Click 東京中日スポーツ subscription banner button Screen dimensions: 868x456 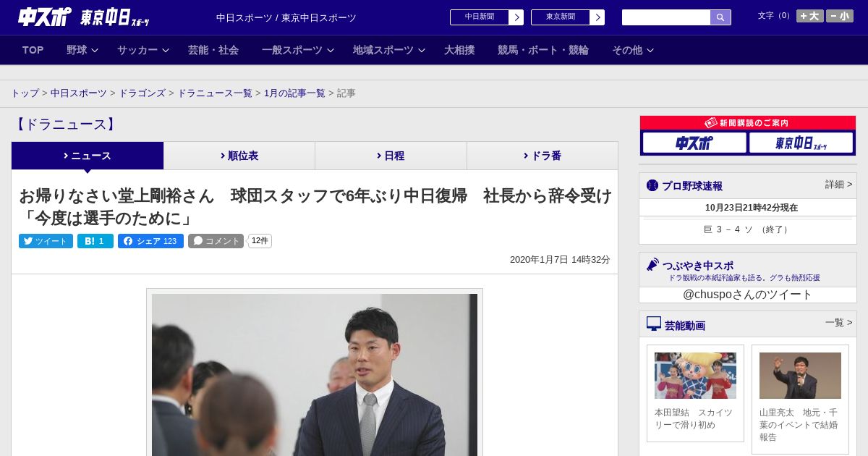coord(801,143)
